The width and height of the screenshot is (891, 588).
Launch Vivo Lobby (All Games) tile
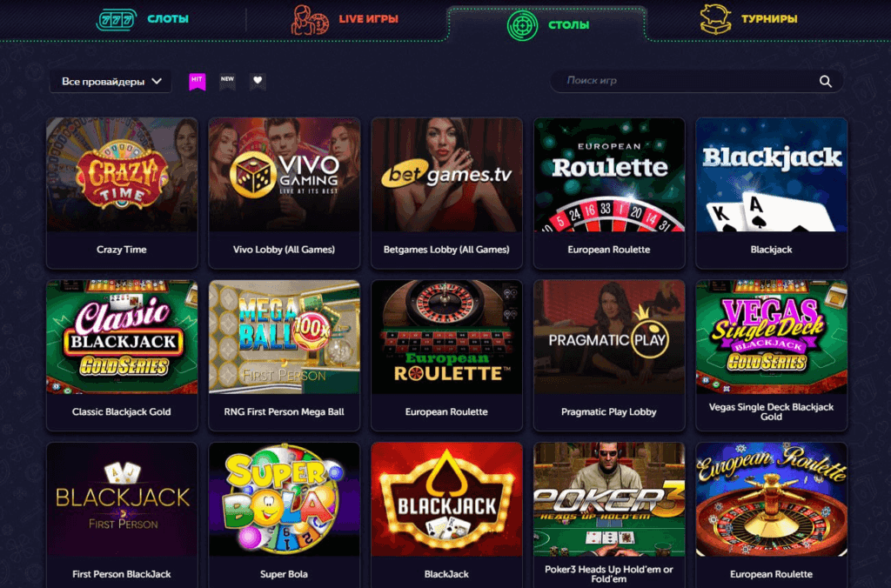tap(285, 193)
